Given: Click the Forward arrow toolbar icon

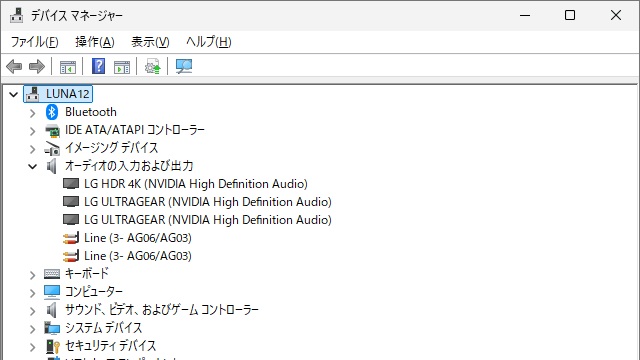Looking at the screenshot, I should coord(37,66).
